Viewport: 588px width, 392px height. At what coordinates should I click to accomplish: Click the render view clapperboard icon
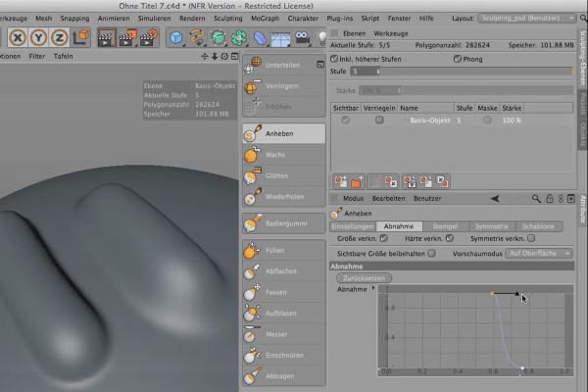click(107, 37)
